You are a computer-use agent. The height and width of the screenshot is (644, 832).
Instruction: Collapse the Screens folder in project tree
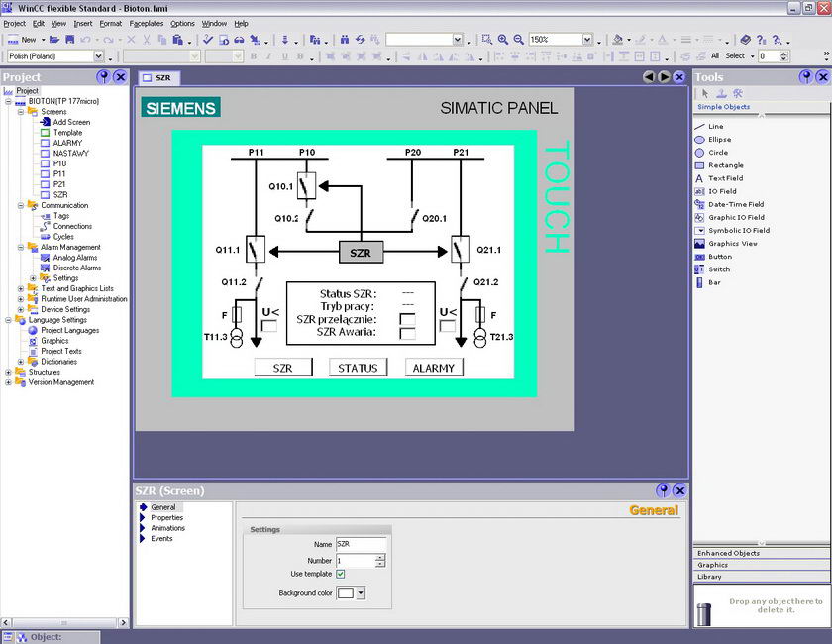click(x=21, y=112)
